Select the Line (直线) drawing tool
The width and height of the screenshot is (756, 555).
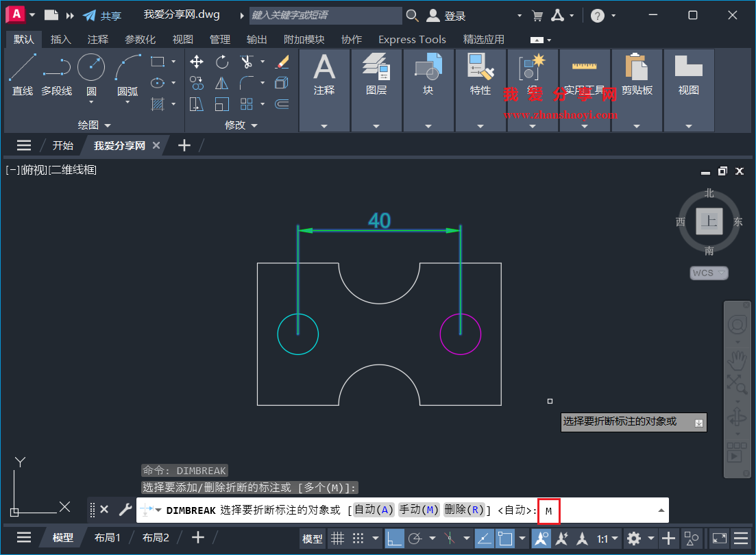23,74
